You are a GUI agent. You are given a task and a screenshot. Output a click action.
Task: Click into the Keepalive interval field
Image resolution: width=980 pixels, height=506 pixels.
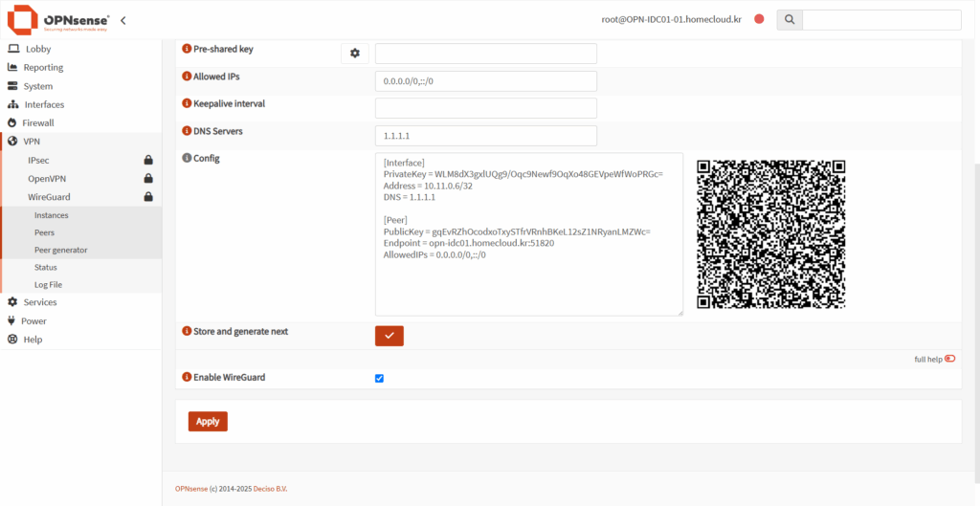tap(486, 108)
